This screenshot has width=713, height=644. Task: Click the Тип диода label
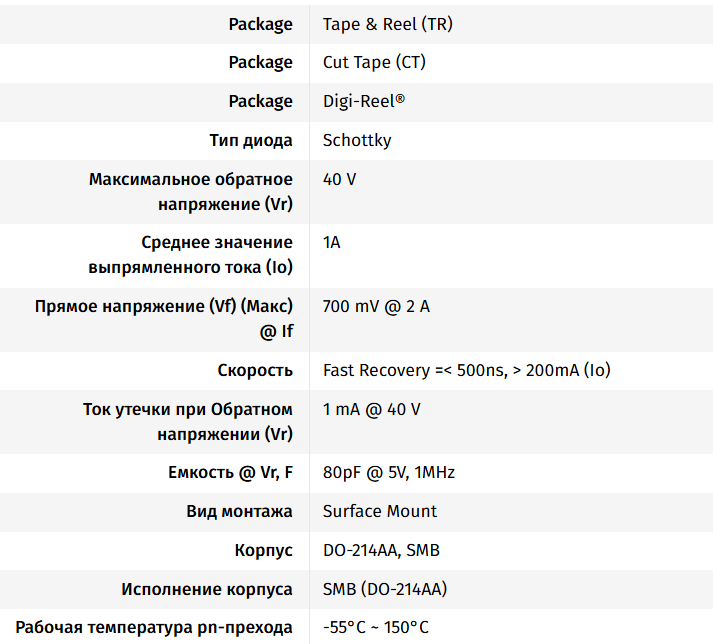point(251,140)
